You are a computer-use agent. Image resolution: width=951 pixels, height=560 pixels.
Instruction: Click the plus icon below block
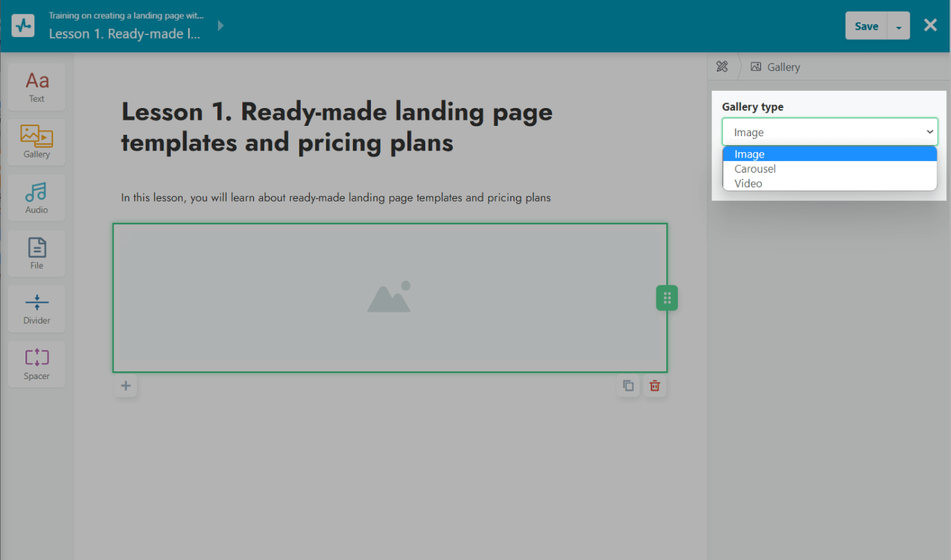pos(125,386)
